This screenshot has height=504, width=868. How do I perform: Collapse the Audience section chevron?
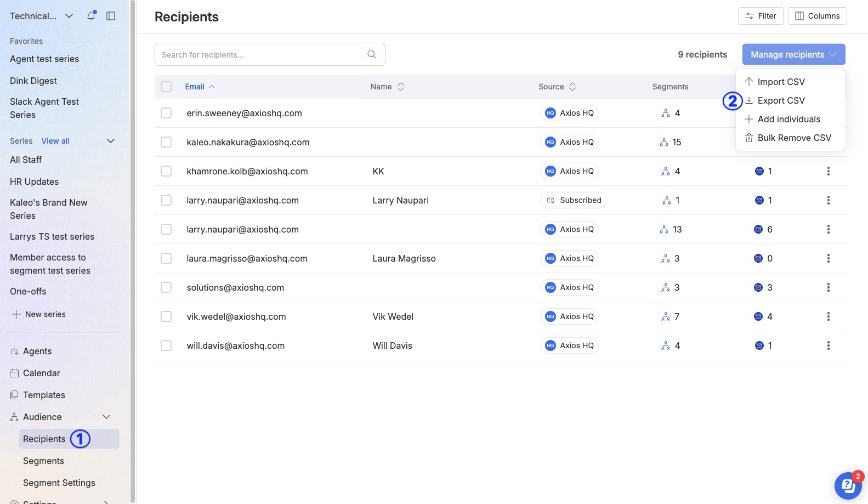(106, 417)
